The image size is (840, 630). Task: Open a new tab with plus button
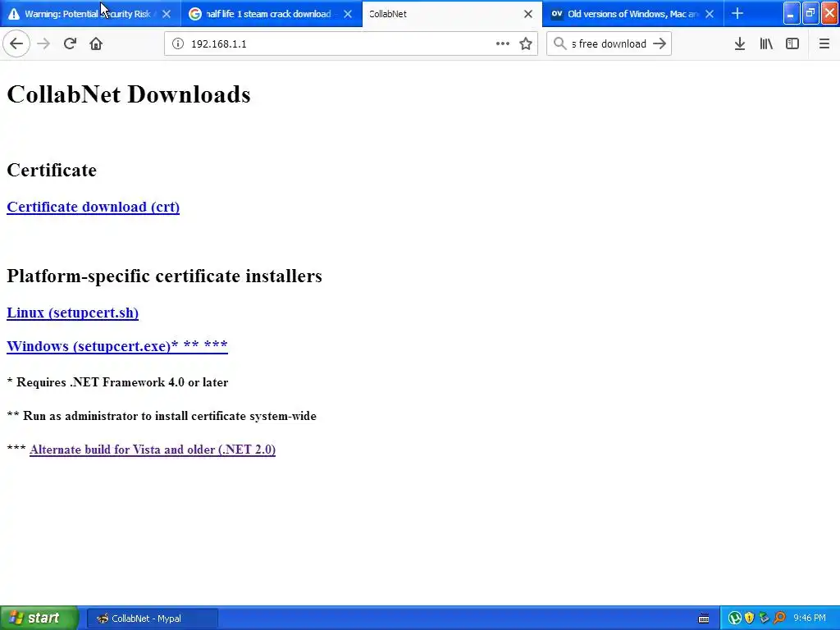[737, 13]
